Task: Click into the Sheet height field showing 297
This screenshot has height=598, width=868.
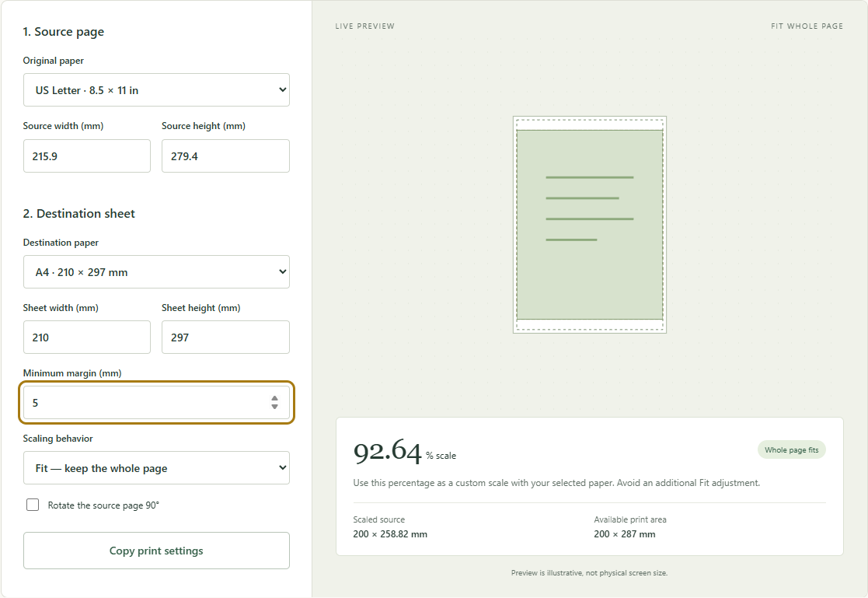Action: click(x=225, y=337)
